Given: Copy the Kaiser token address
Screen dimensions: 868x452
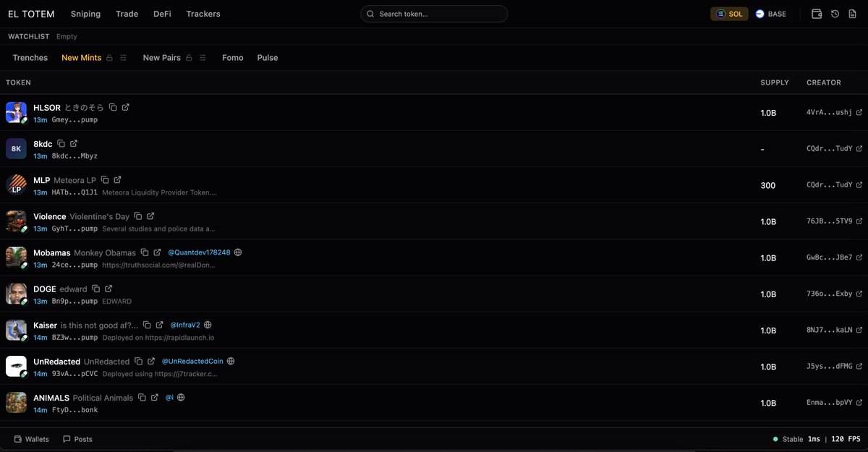Looking at the screenshot, I should [147, 325].
